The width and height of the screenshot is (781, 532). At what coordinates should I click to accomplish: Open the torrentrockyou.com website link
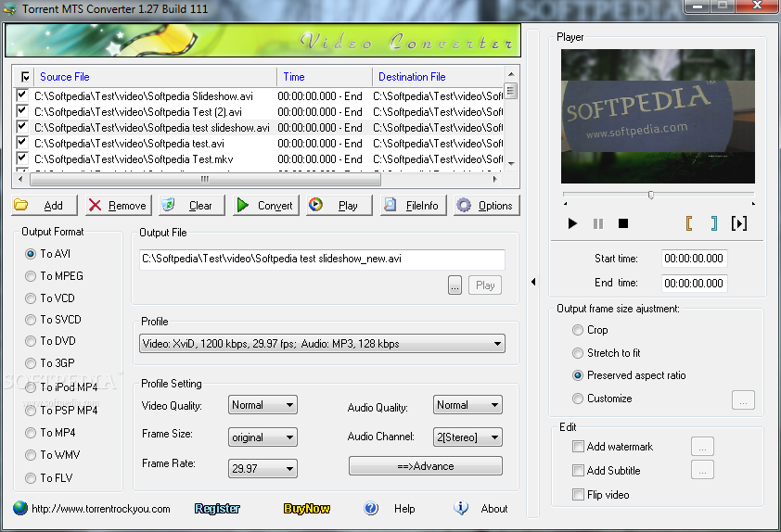101,509
